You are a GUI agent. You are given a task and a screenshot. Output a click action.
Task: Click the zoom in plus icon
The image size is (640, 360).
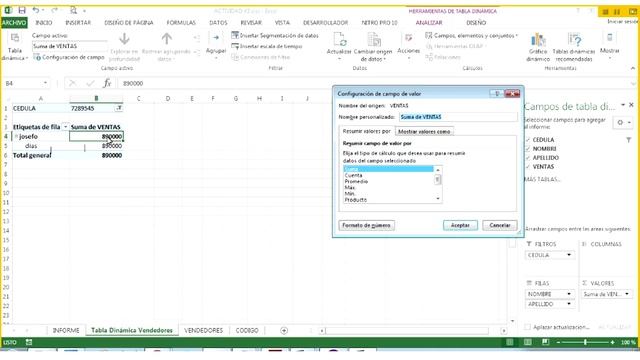pyautogui.click(x=612, y=342)
